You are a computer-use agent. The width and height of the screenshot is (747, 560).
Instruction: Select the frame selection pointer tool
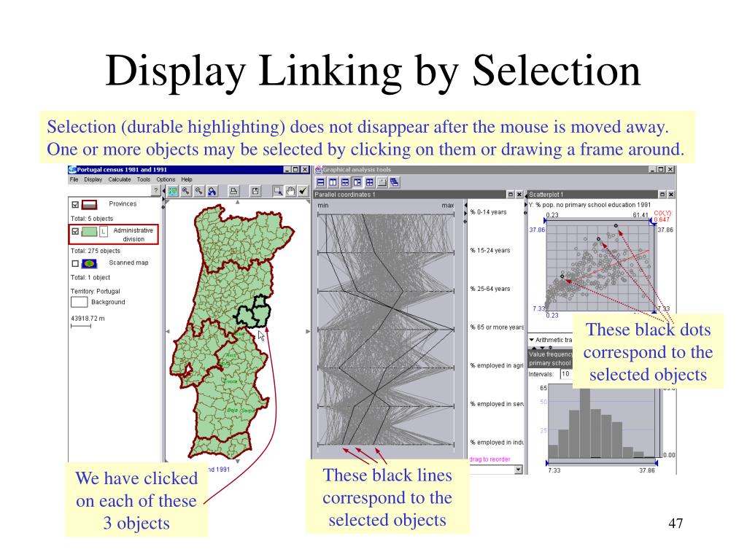tap(277, 191)
